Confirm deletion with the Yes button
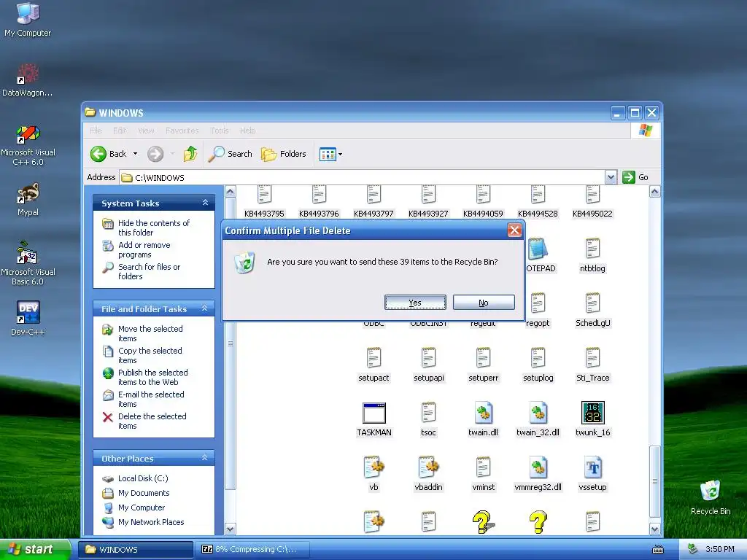The image size is (747, 560). [x=415, y=303]
